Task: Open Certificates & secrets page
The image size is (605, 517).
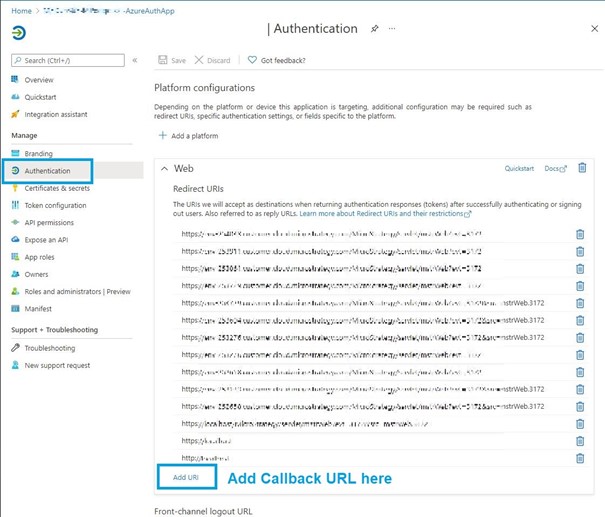Action: click(57, 188)
